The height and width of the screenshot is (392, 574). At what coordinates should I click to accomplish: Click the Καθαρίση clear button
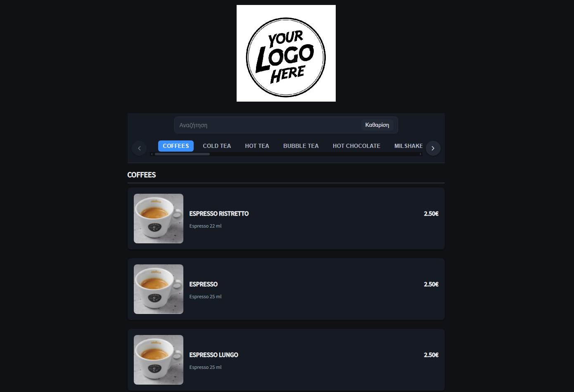pos(377,125)
